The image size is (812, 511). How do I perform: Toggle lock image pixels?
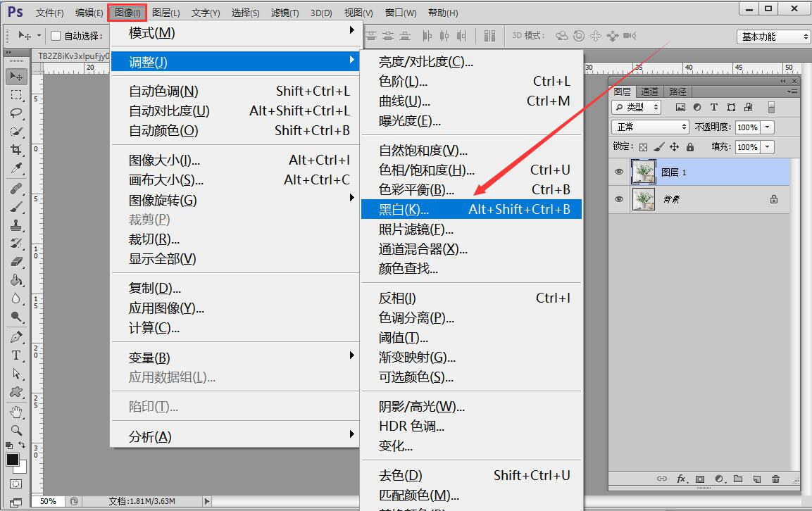click(658, 147)
